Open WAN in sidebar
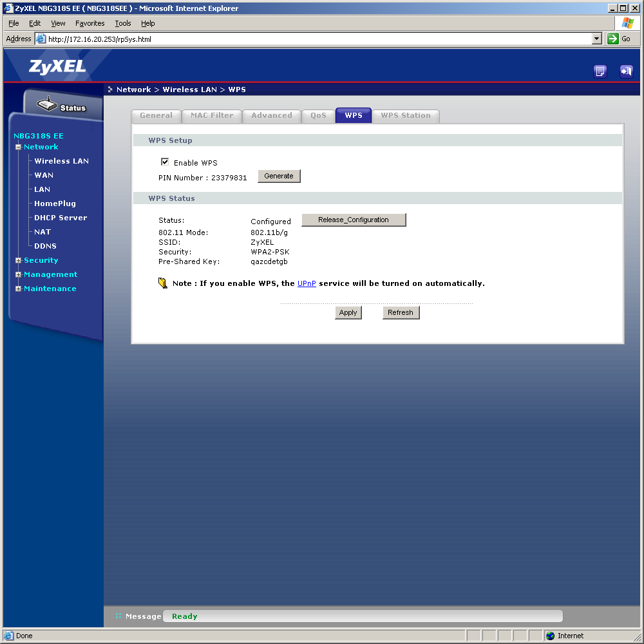The width and height of the screenshot is (644, 644). coord(44,175)
